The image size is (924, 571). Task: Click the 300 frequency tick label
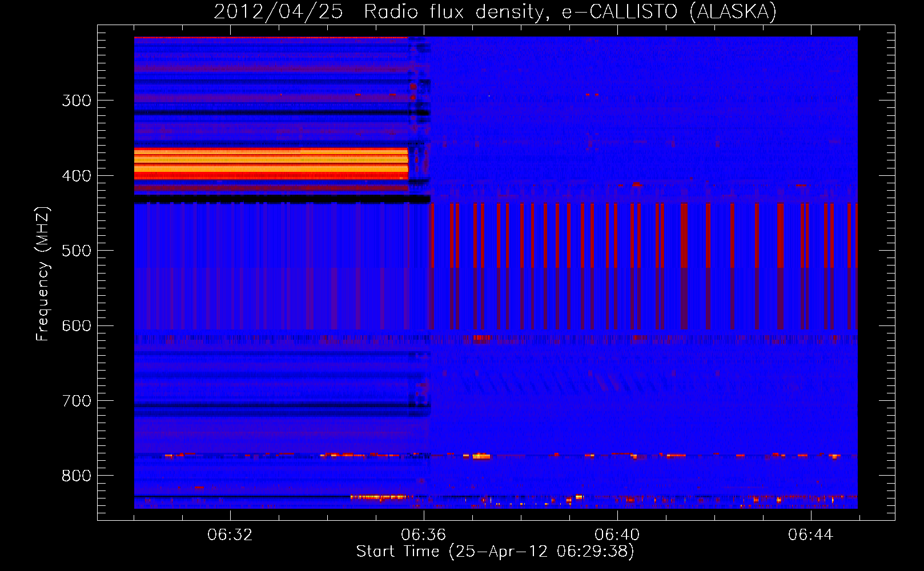[x=77, y=100]
